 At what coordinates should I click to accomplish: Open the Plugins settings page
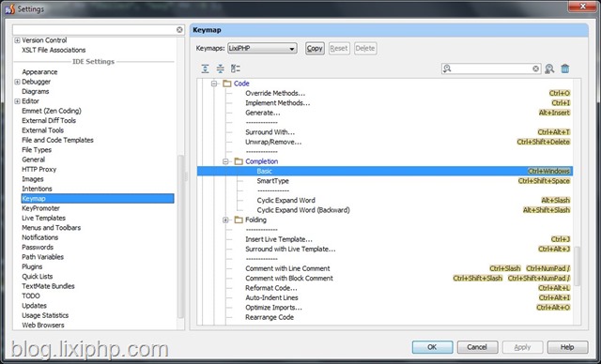32,266
